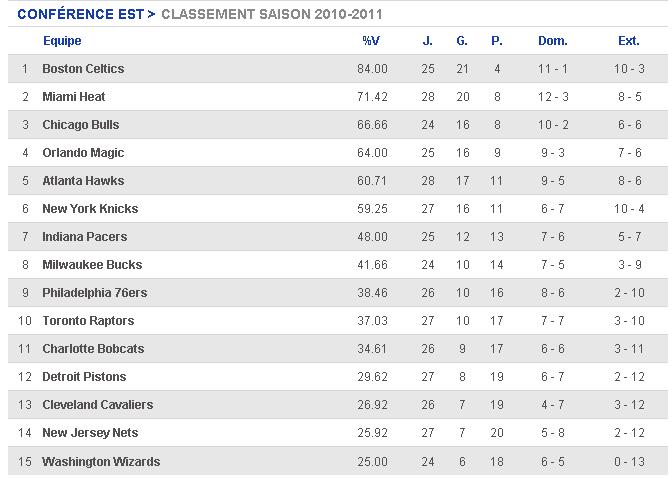This screenshot has height=478, width=672.
Task: Open the Boston Celtics team link
Action: coord(83,69)
